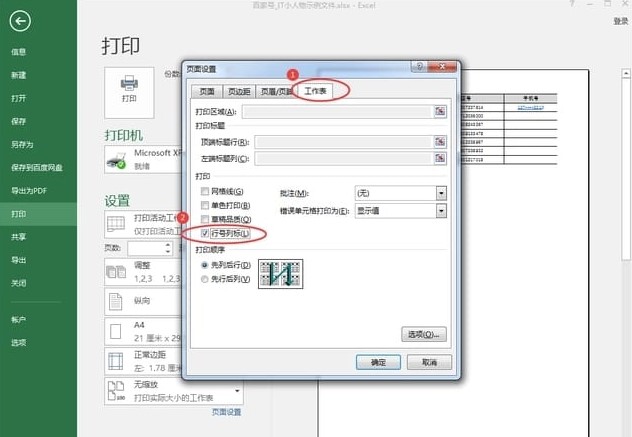The image size is (632, 437).
Task: Select the 先行后列 radio button
Action: (x=204, y=279)
